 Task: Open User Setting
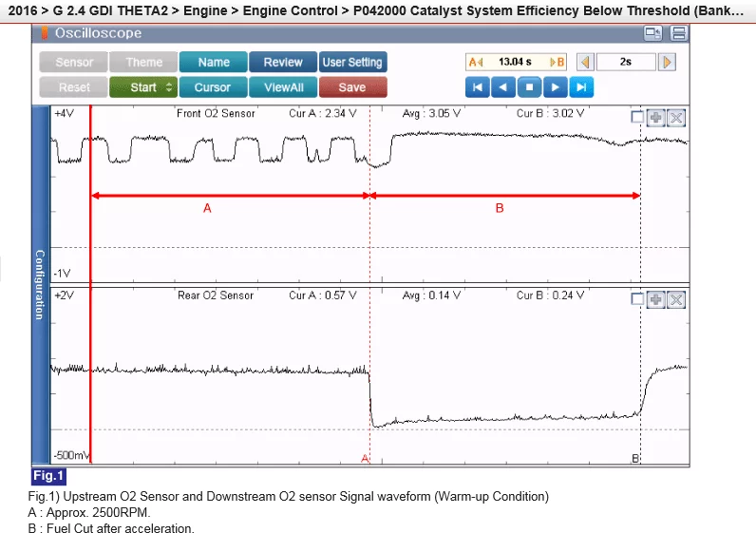coord(352,62)
